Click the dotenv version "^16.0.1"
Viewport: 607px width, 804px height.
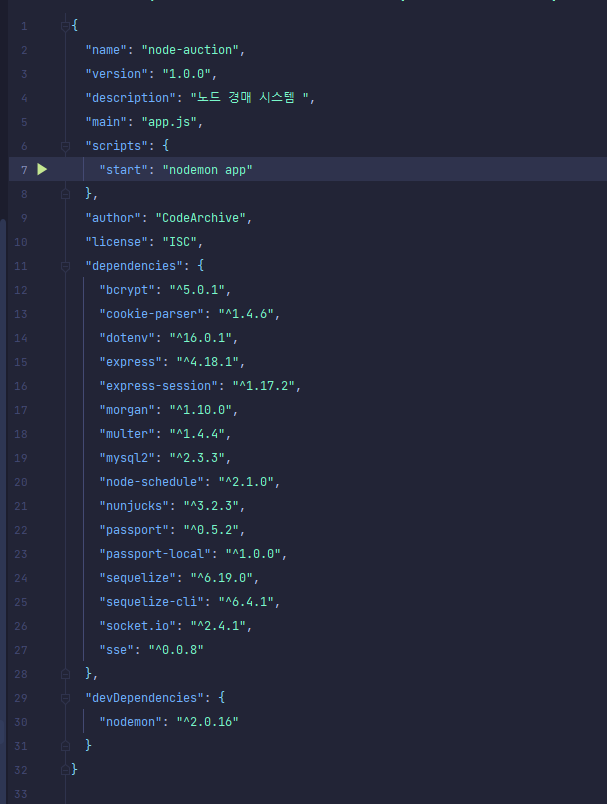coord(201,338)
